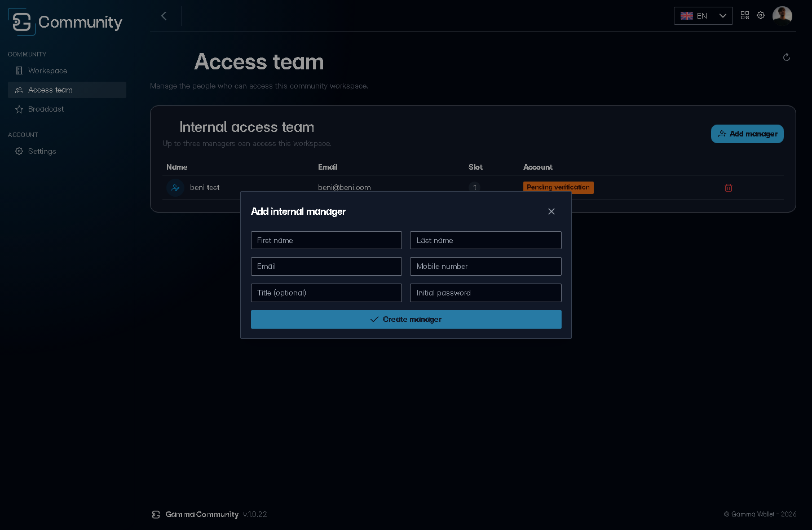812x530 pixels.
Task: Click beni test user avatar icon
Action: click(x=175, y=188)
